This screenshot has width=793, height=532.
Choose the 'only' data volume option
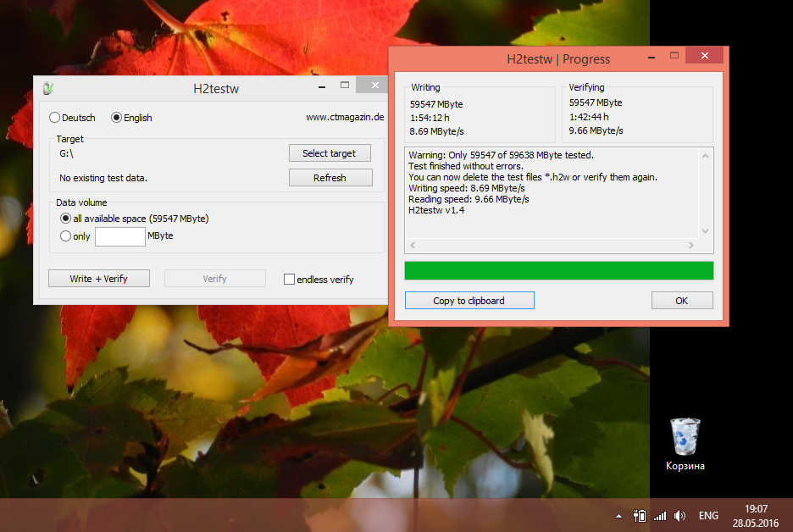click(x=66, y=236)
